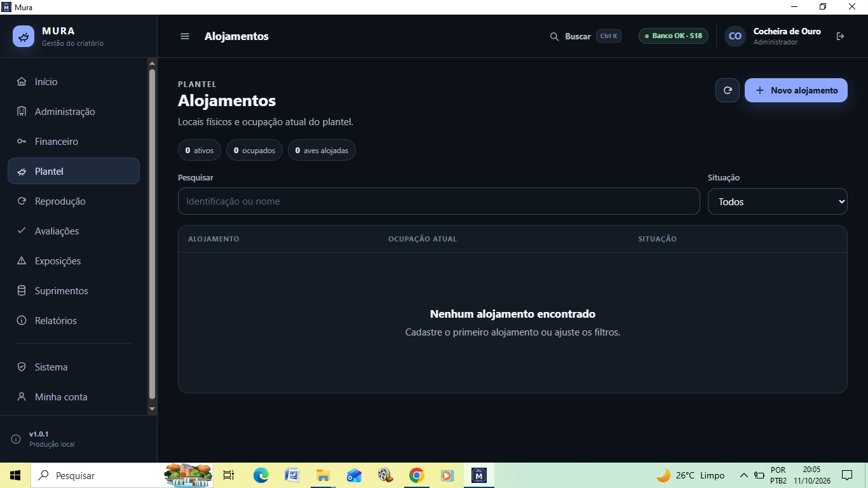The width and height of the screenshot is (868, 488).
Task: Click the SITUAÇÃO column header
Action: point(658,239)
